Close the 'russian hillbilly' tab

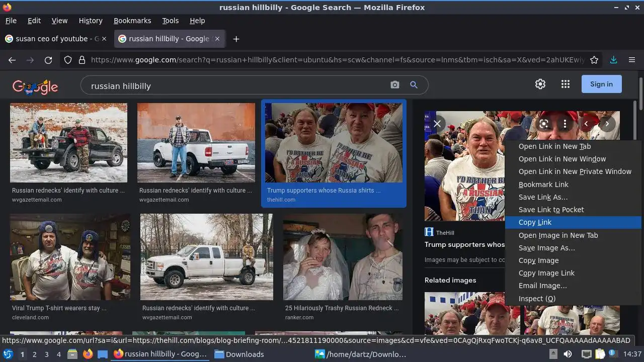[217, 39]
